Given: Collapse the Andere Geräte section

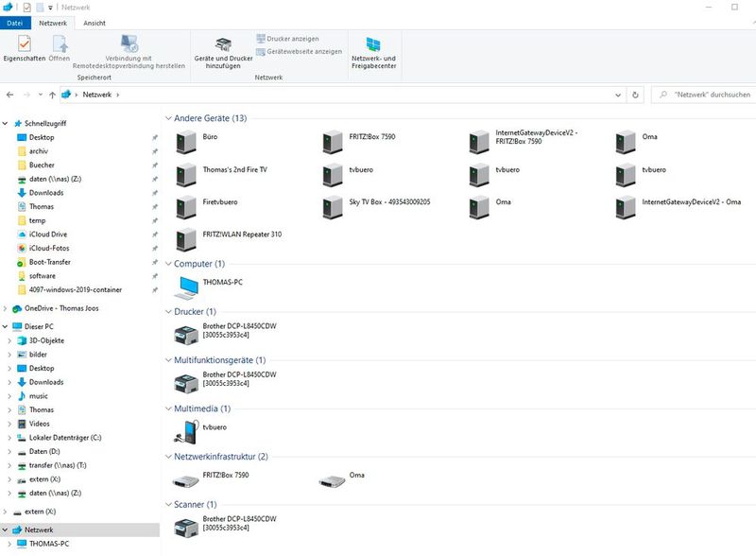Looking at the screenshot, I should coord(168,119).
